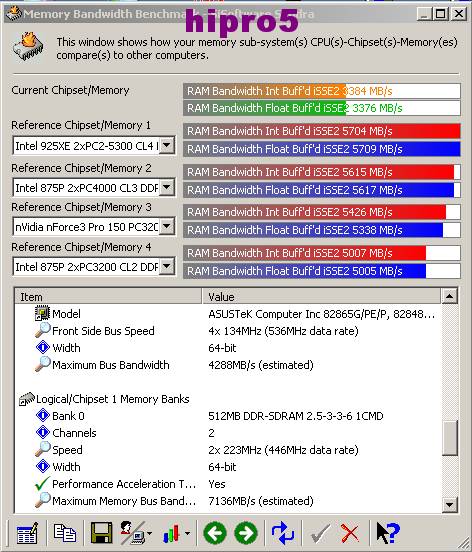
Task: Select the Bank 0 row
Action: point(228,416)
